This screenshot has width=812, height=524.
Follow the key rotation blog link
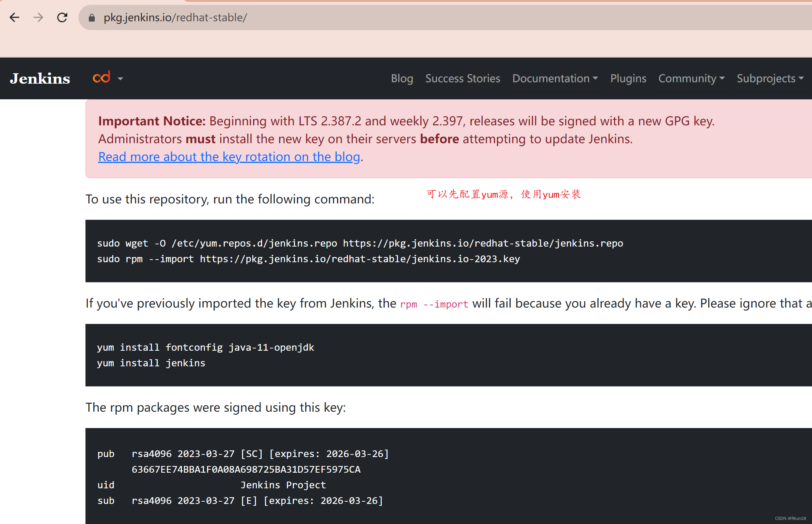(229, 157)
